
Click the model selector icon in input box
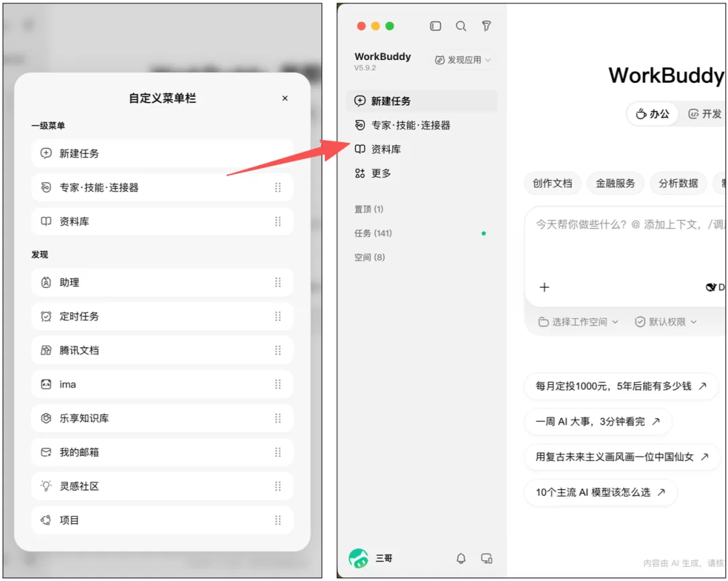[710, 288]
